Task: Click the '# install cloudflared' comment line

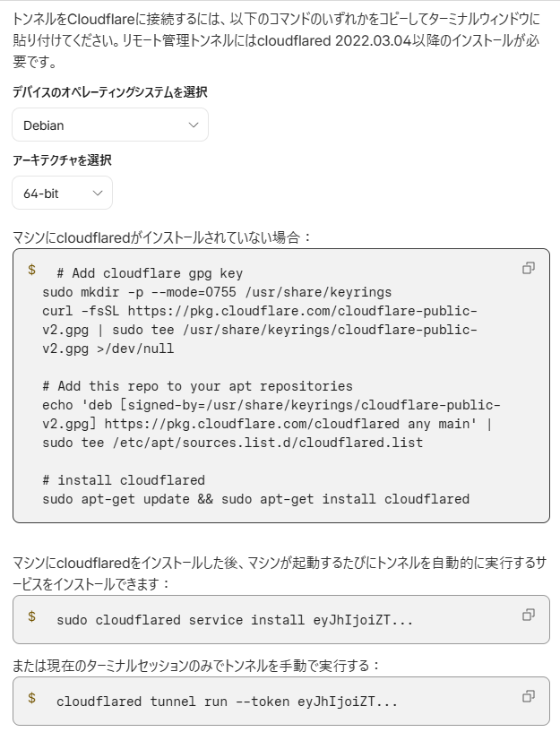Action: [124, 480]
